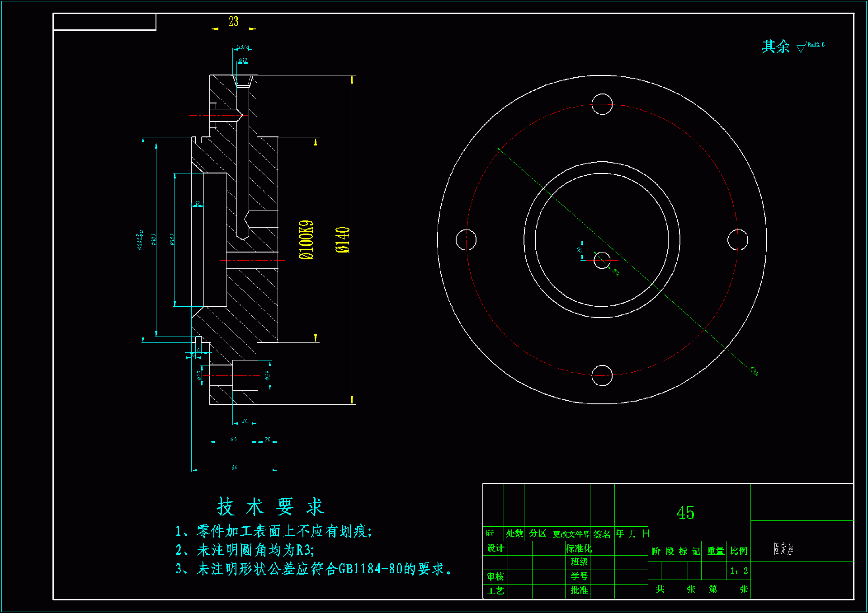Click the 84 overall length dimension
This screenshot has width=868, height=613.
234,467
